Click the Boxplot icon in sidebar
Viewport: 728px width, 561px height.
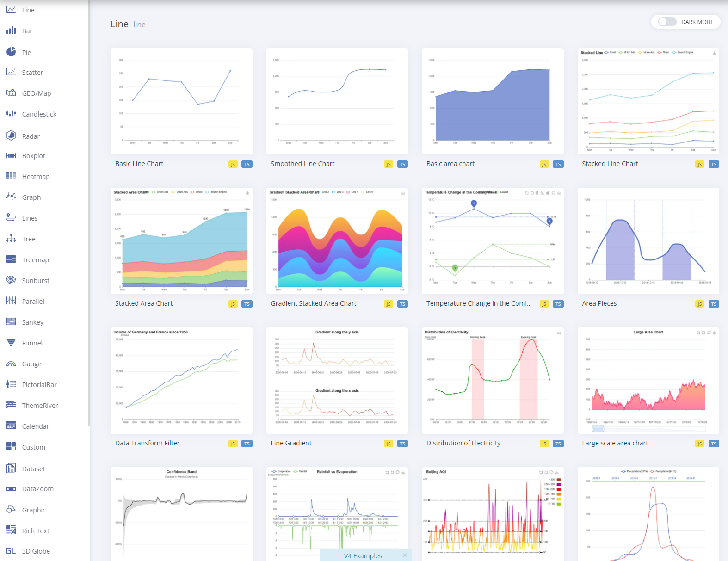tap(11, 155)
